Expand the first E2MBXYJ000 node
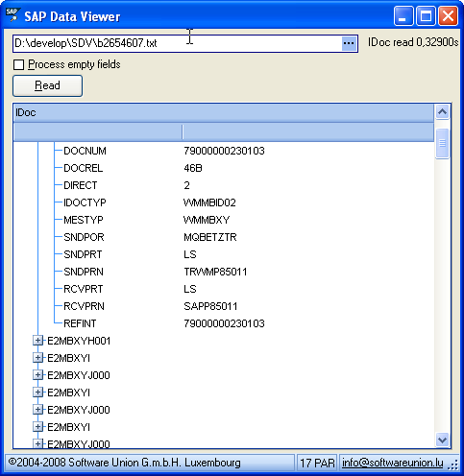 [37, 375]
